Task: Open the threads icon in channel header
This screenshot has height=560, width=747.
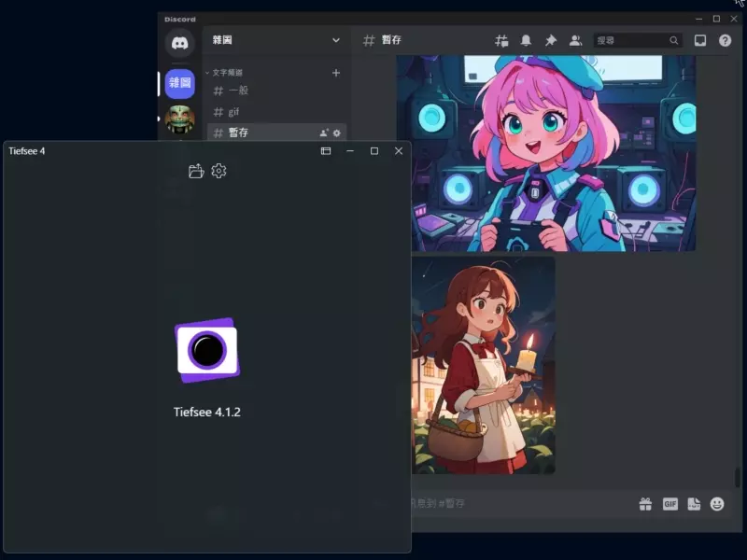Action: pos(501,40)
